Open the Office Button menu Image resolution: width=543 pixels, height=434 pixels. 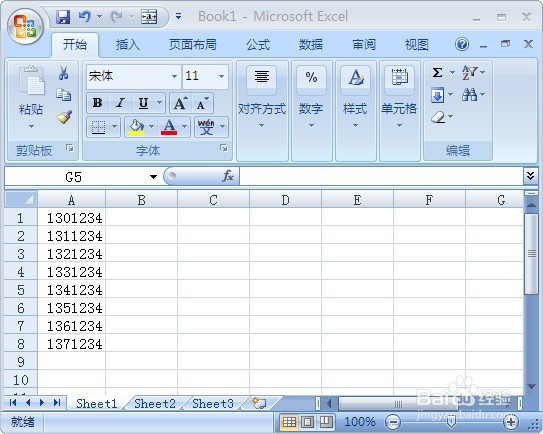pos(25,26)
